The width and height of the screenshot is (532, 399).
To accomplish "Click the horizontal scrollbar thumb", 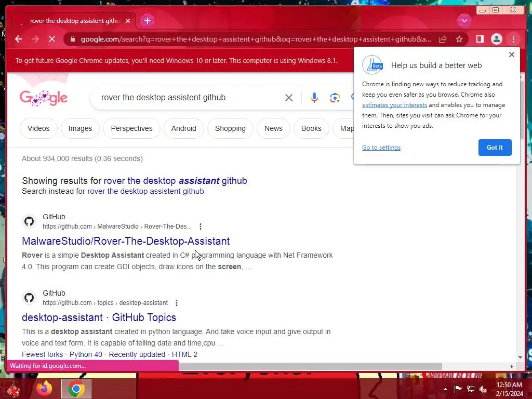I will [x=311, y=366].
